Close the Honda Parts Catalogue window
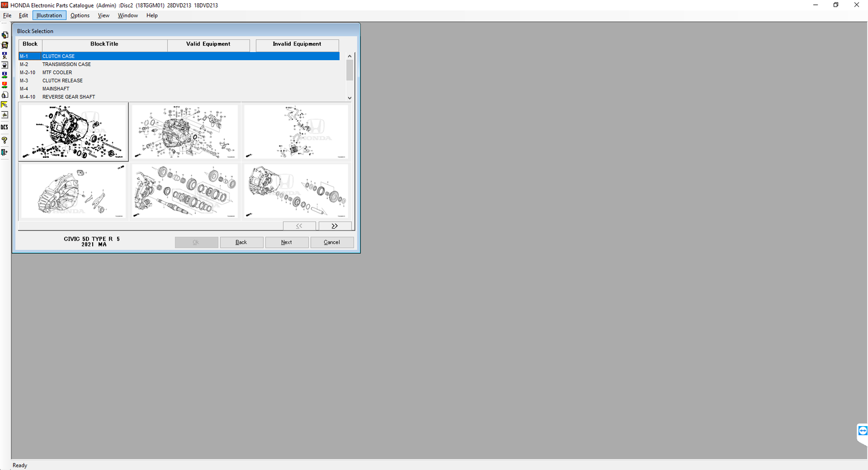The image size is (868, 470). [857, 5]
